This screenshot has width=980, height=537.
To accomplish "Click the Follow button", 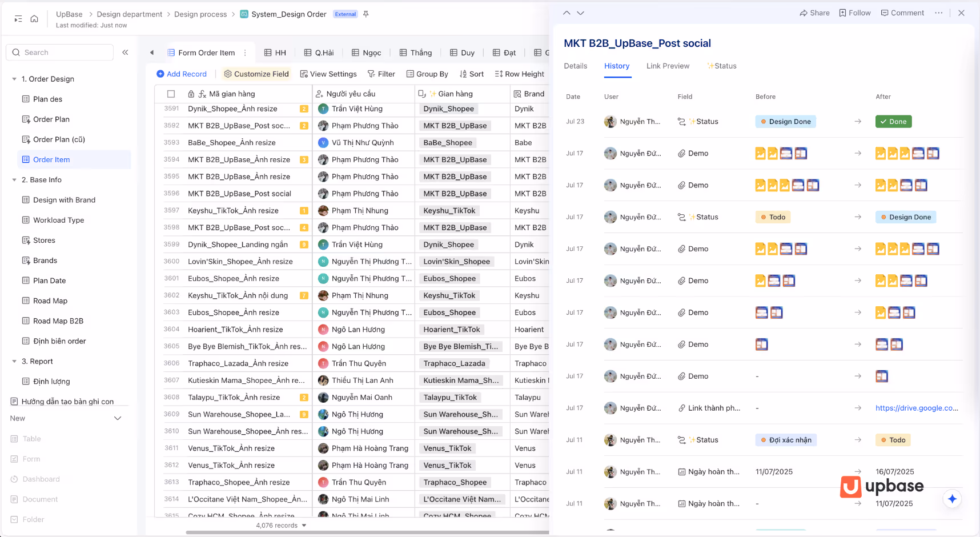I will point(854,13).
